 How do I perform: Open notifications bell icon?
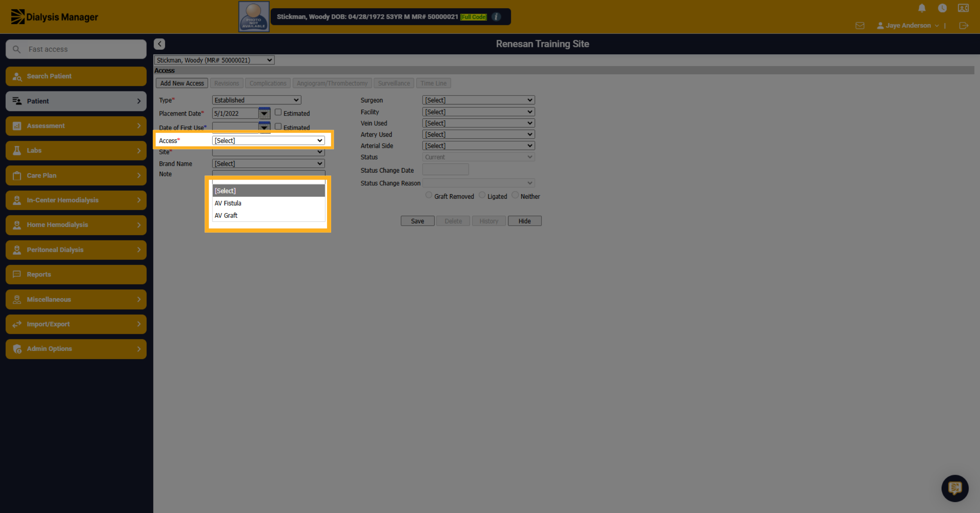922,8
